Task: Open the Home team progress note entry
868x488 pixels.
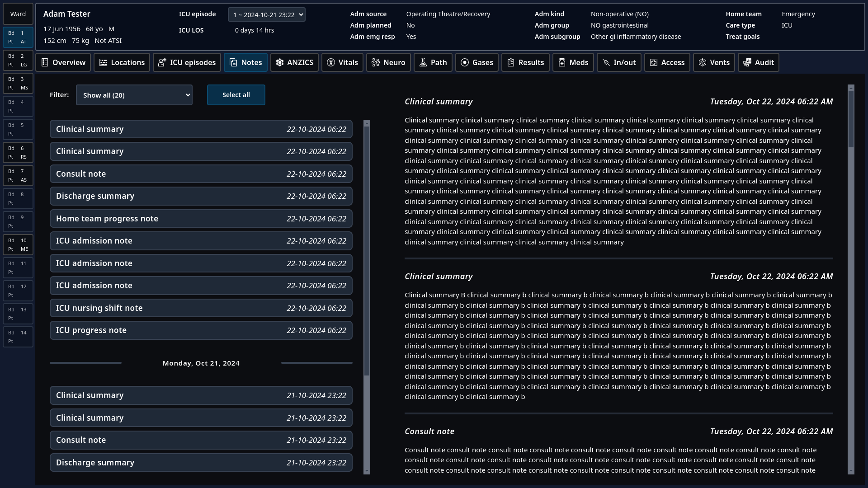Action: click(201, 219)
